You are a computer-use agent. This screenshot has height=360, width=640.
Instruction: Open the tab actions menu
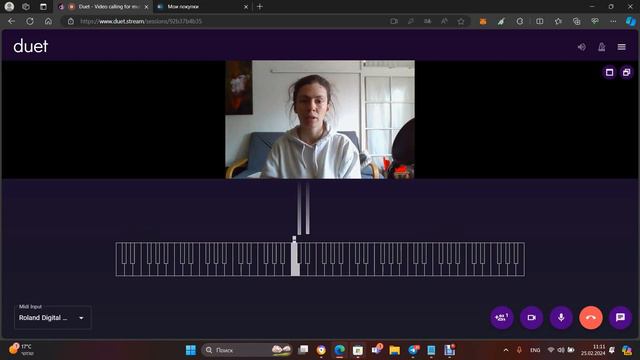click(x=43, y=7)
